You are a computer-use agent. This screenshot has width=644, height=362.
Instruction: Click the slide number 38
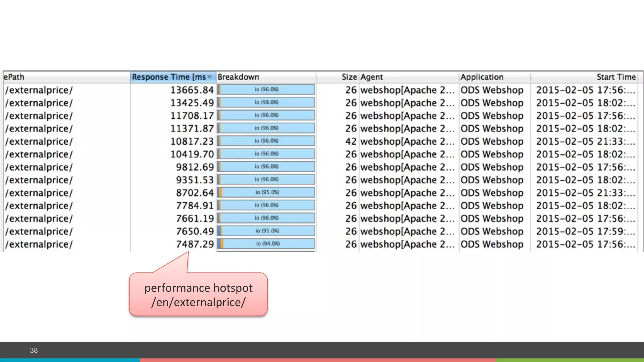34,350
